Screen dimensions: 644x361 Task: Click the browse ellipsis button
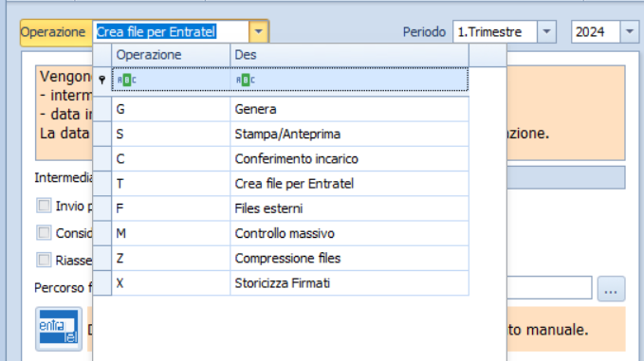611,289
